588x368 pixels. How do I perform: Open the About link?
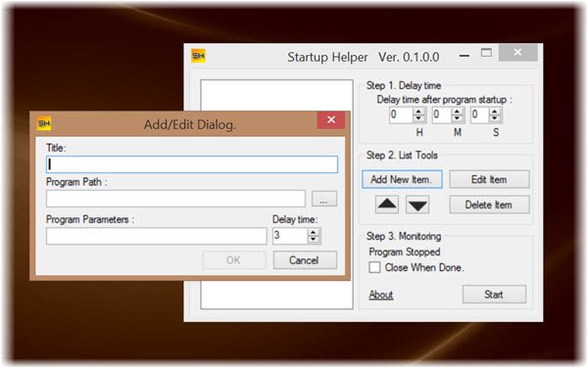pyautogui.click(x=381, y=295)
